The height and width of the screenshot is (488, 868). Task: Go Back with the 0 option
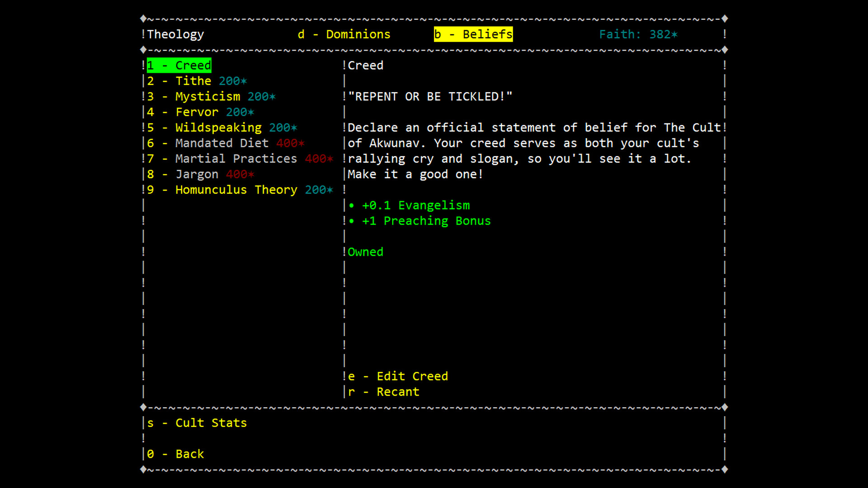point(175,454)
